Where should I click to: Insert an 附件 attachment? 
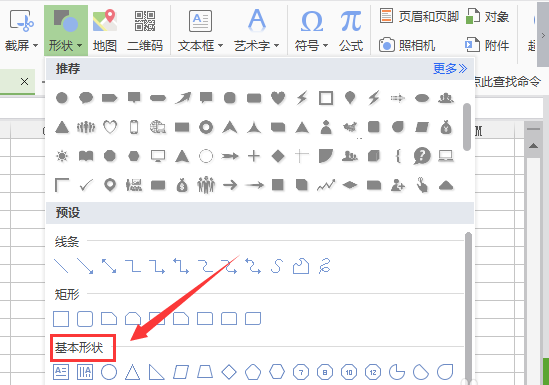(x=487, y=45)
